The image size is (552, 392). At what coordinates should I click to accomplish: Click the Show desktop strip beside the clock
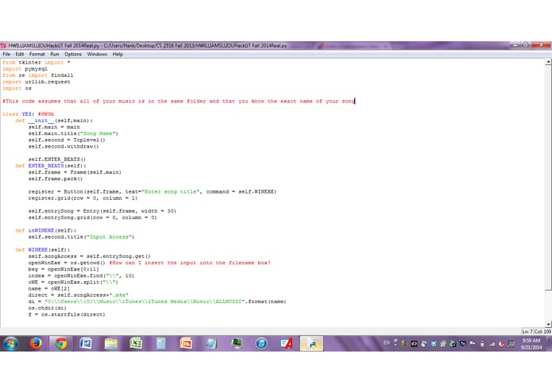click(549, 343)
